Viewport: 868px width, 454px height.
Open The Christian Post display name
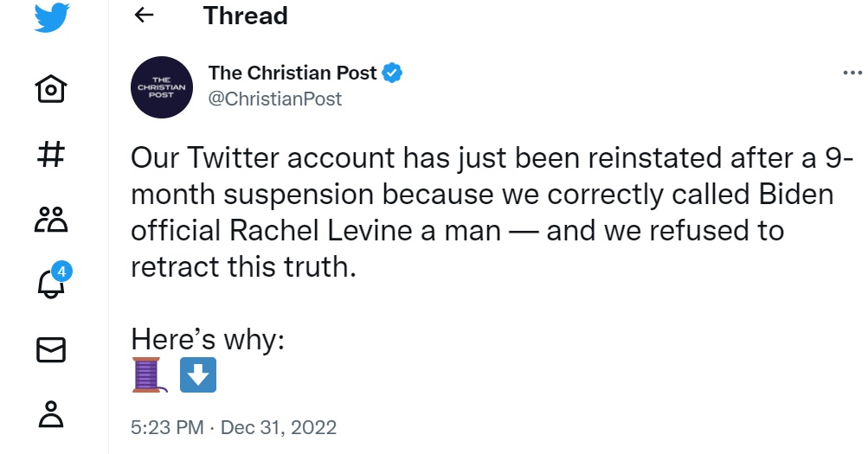[x=293, y=73]
